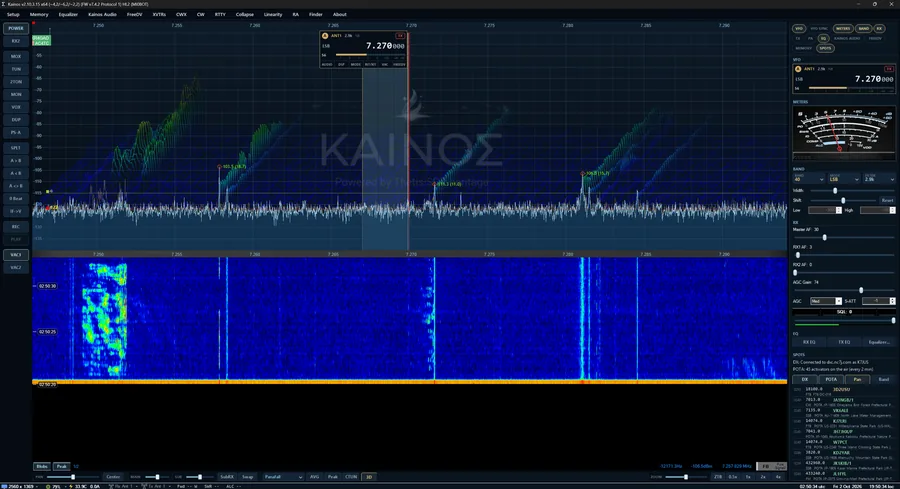The height and width of the screenshot is (489, 900).
Task: Switch to the DX spots tab
Action: click(805, 379)
